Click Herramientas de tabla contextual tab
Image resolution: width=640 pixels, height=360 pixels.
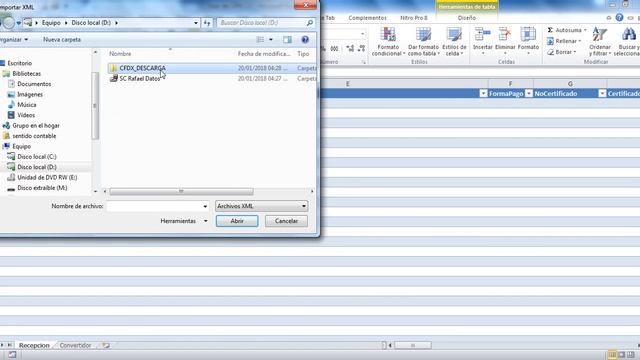coord(467,7)
